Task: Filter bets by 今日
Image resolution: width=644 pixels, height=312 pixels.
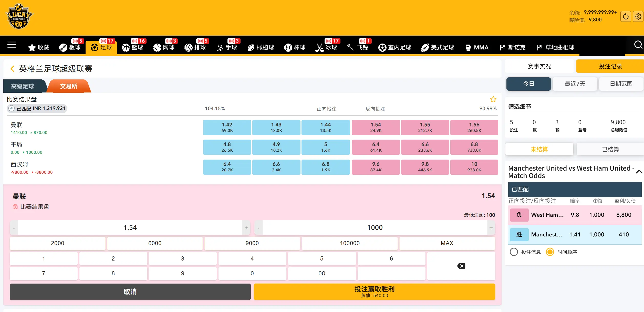Action: [528, 84]
